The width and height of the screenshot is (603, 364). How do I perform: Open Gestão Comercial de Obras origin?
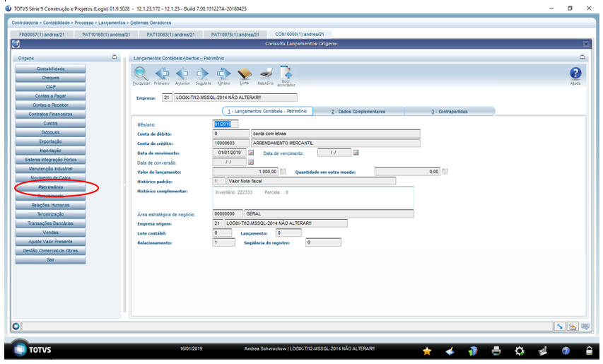coord(50,251)
